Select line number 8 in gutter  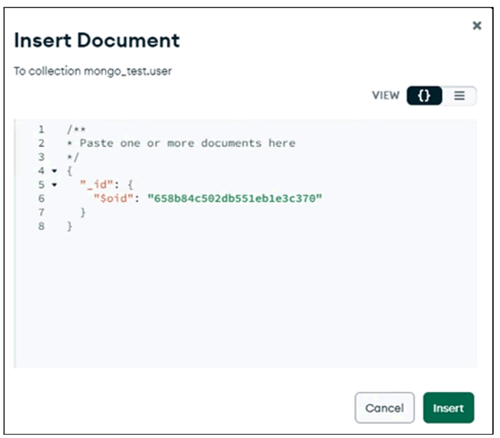point(41,226)
